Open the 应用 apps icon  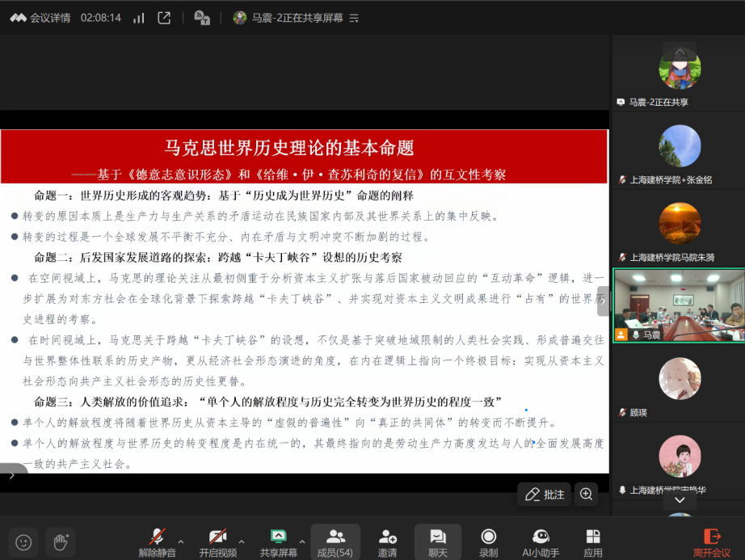point(593,541)
